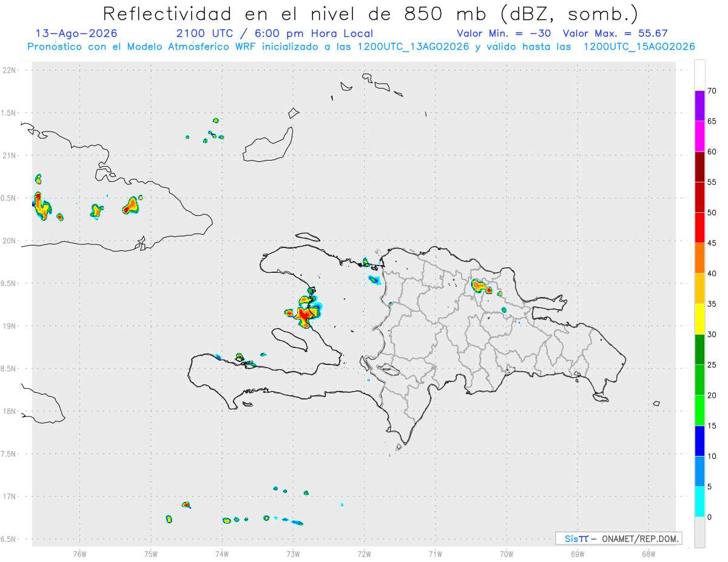Select the magenta 60–65 dBZ color band
The image size is (728, 562).
(699, 136)
